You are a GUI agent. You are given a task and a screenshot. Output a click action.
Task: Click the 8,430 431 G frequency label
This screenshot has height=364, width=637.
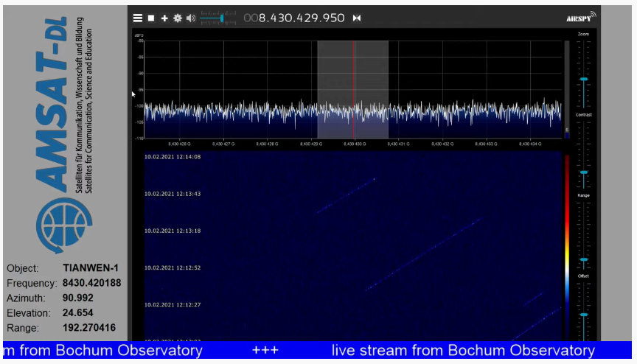click(x=399, y=144)
